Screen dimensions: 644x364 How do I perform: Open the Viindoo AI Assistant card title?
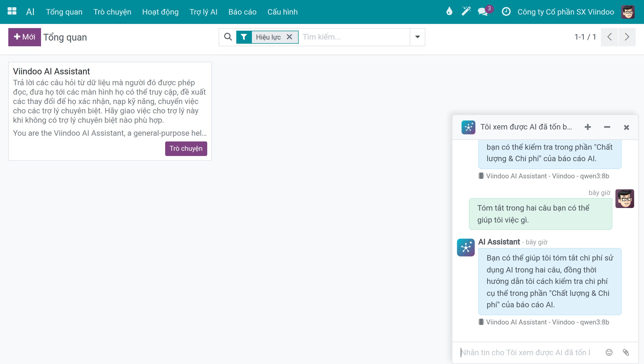[x=51, y=71]
